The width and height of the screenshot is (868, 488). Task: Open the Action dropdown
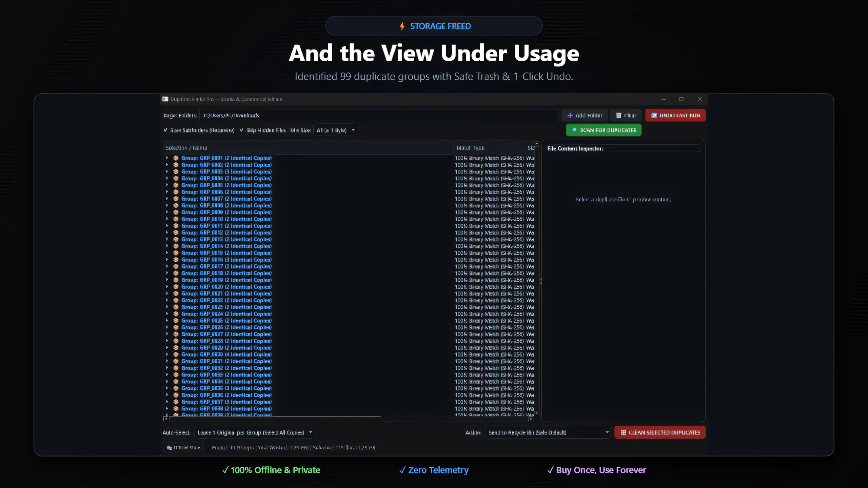547,432
